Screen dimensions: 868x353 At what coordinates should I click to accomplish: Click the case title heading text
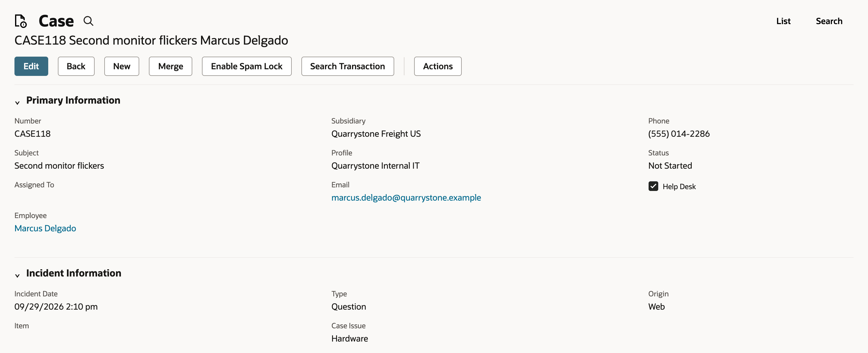click(151, 40)
